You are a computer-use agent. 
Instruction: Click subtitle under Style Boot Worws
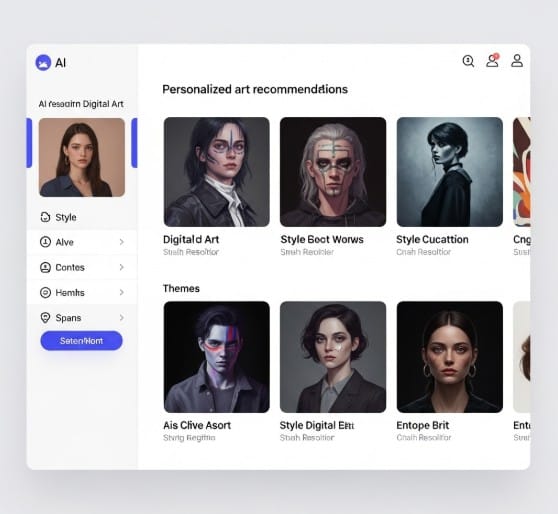[x=307, y=252]
